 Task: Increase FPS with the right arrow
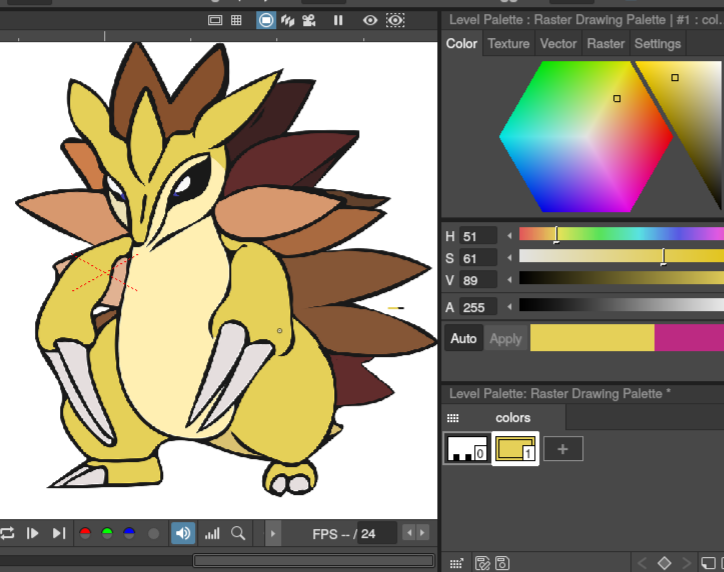(x=422, y=533)
